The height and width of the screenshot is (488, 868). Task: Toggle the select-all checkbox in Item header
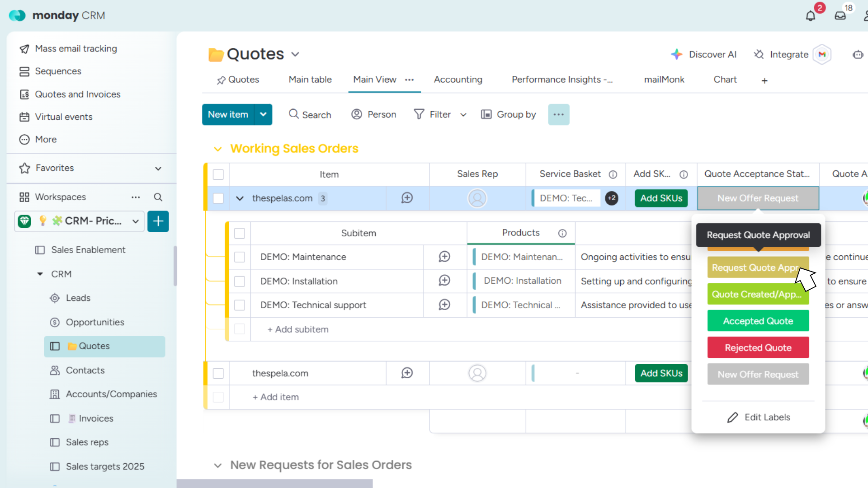pyautogui.click(x=218, y=174)
